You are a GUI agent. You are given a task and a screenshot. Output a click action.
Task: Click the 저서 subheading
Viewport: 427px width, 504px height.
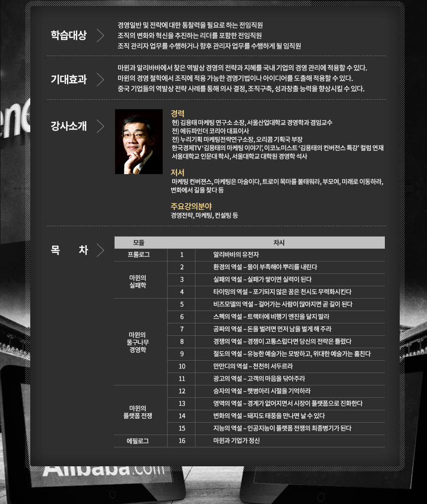(178, 173)
